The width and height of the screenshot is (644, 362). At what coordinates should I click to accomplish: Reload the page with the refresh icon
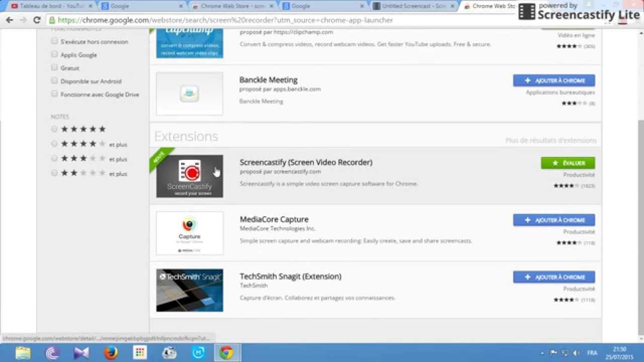pos(37,20)
